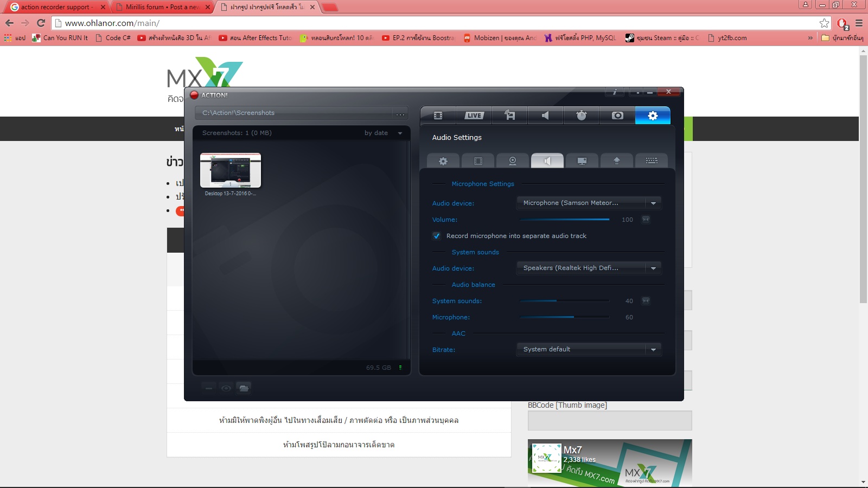
Task: Open the video recordings tab with film icon
Action: pyautogui.click(x=438, y=115)
